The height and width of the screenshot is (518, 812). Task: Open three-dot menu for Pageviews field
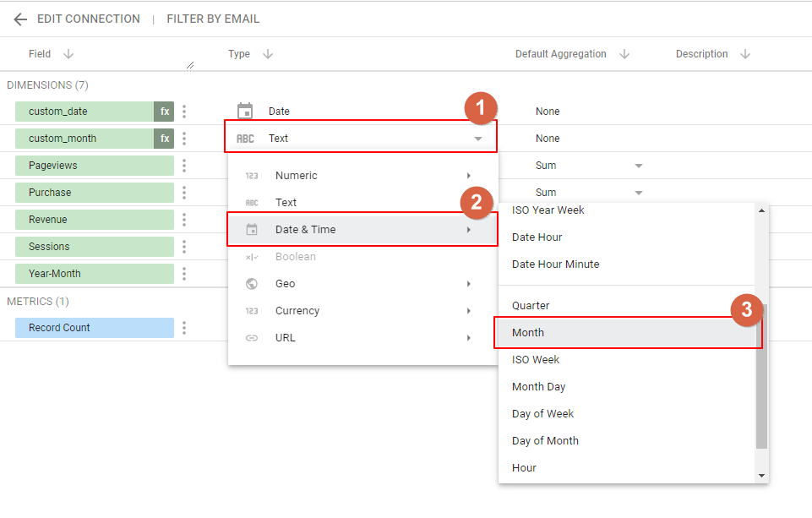click(x=184, y=166)
